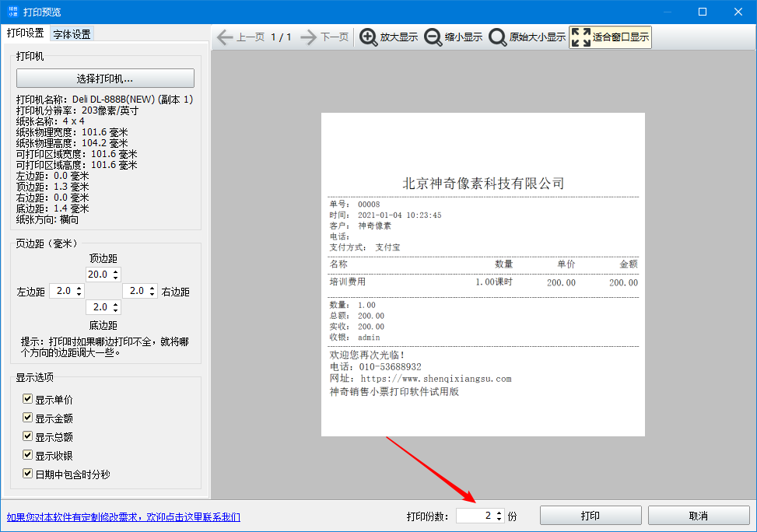The image size is (757, 532).
Task: Click receipt timestamp 2021-01-04 10:23:45
Action: (x=400, y=215)
